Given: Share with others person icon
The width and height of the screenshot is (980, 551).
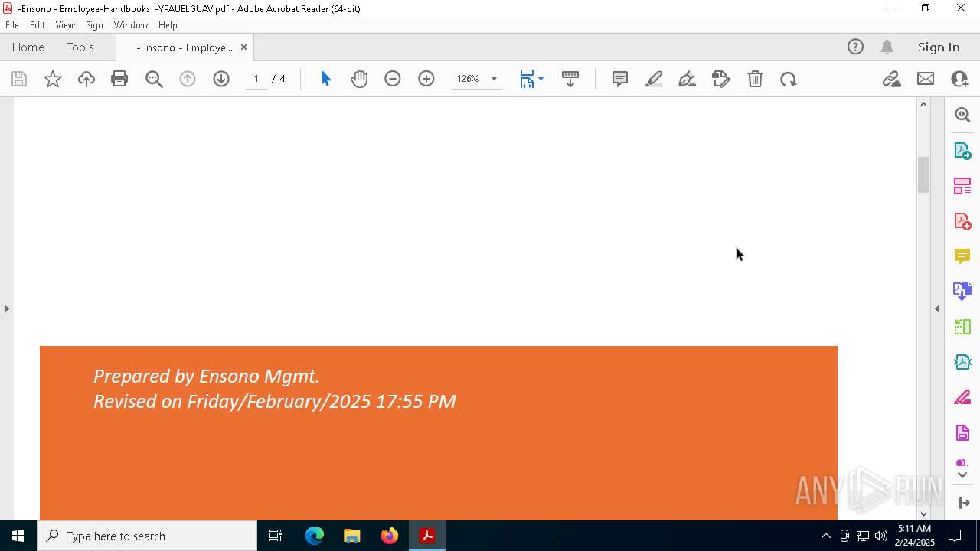Looking at the screenshot, I should pos(959,79).
